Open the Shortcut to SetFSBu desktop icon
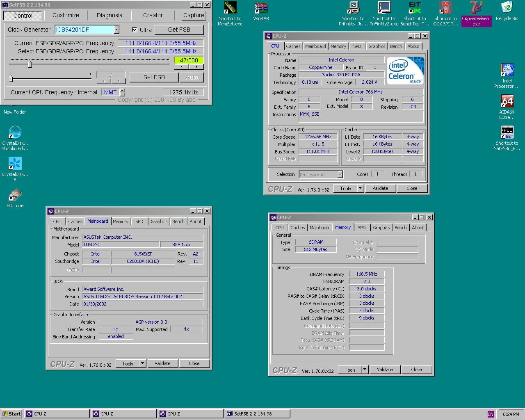Image resolution: width=525 pixels, height=420 pixels. point(507,138)
